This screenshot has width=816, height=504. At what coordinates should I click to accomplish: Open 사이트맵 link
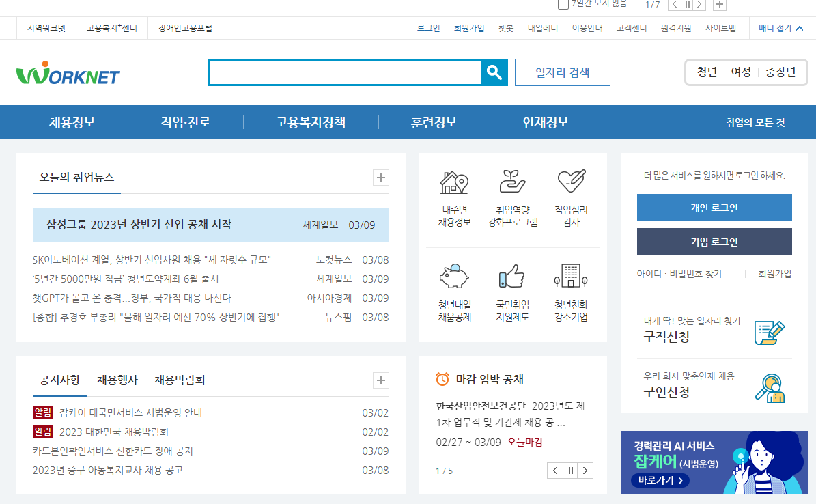pyautogui.click(x=721, y=28)
